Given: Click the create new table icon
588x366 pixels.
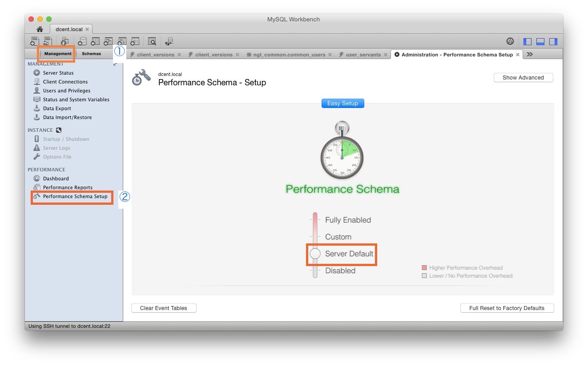Looking at the screenshot, I should 95,41.
